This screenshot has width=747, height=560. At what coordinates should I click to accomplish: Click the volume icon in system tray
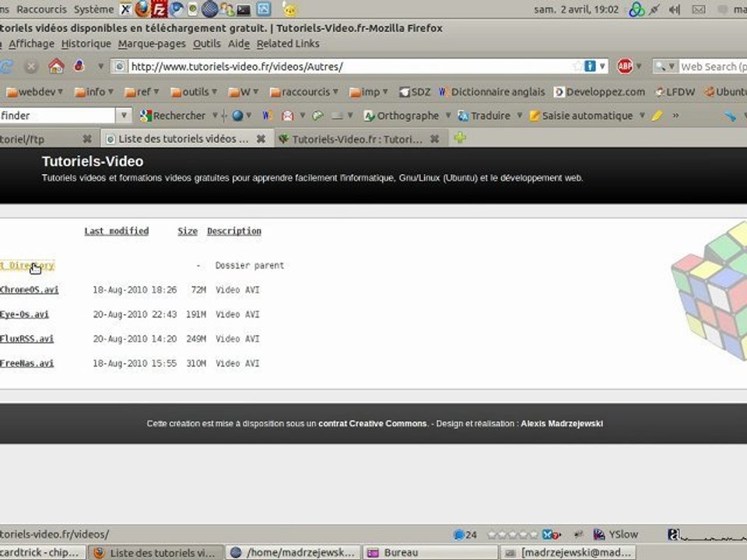674,9
